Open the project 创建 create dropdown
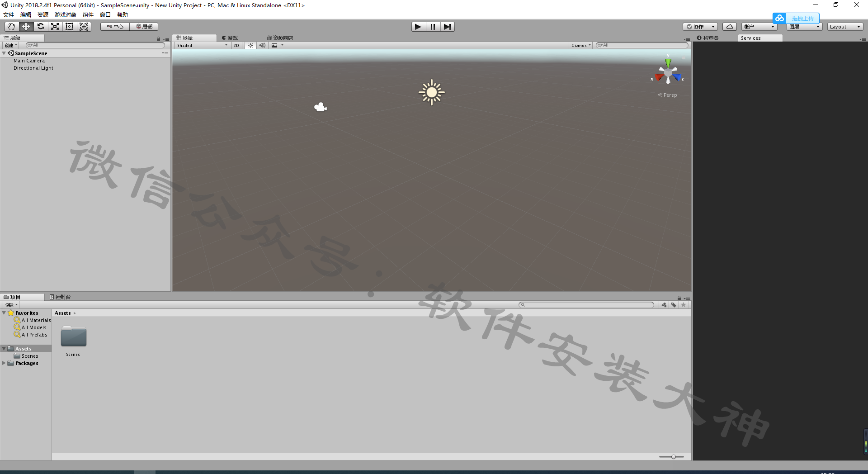868x474 pixels. pyautogui.click(x=11, y=305)
